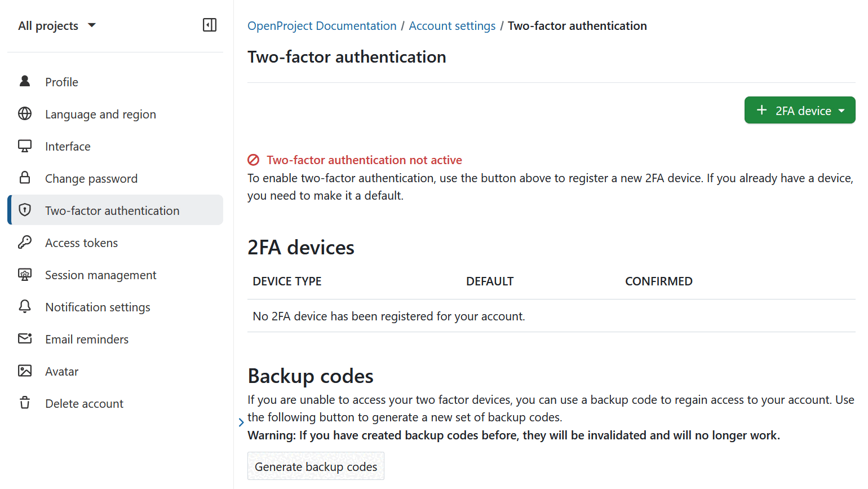Expand the green 2FA device dropdown button
The width and height of the screenshot is (868, 489).
pos(799,111)
